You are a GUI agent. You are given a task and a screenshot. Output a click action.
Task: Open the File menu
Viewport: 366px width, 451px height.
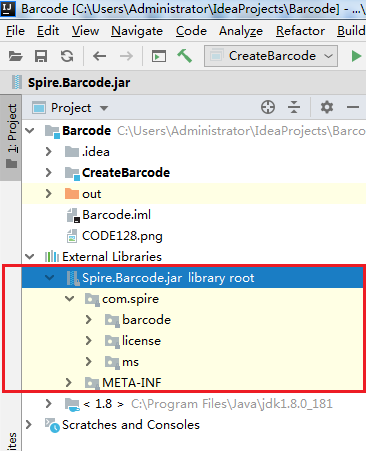click(x=15, y=31)
